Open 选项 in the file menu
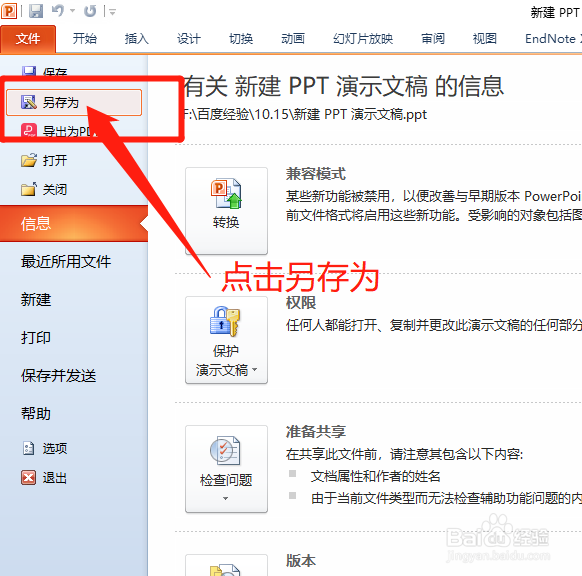Viewport: 582px width, 576px height. pos(55,448)
